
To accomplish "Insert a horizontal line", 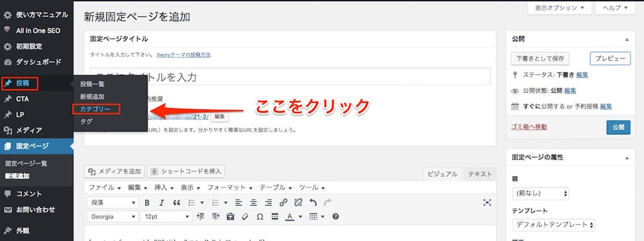I will click(275, 217).
